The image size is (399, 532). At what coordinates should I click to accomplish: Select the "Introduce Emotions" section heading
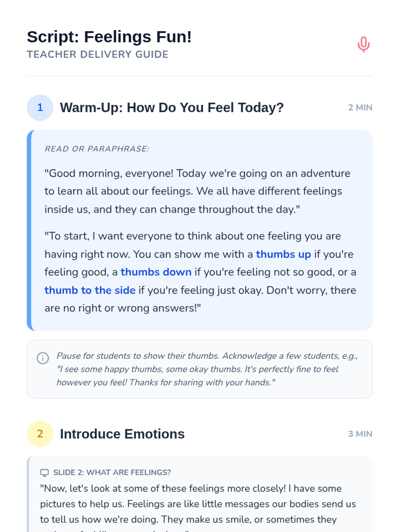pyautogui.click(x=122, y=434)
